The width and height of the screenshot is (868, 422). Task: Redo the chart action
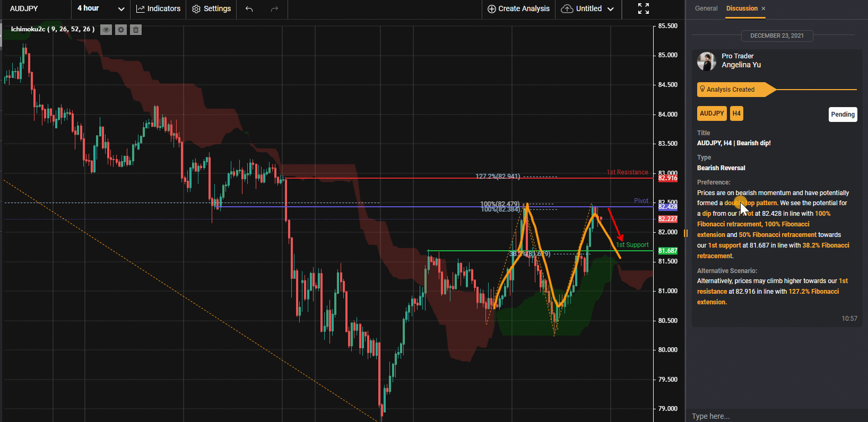[x=274, y=8]
